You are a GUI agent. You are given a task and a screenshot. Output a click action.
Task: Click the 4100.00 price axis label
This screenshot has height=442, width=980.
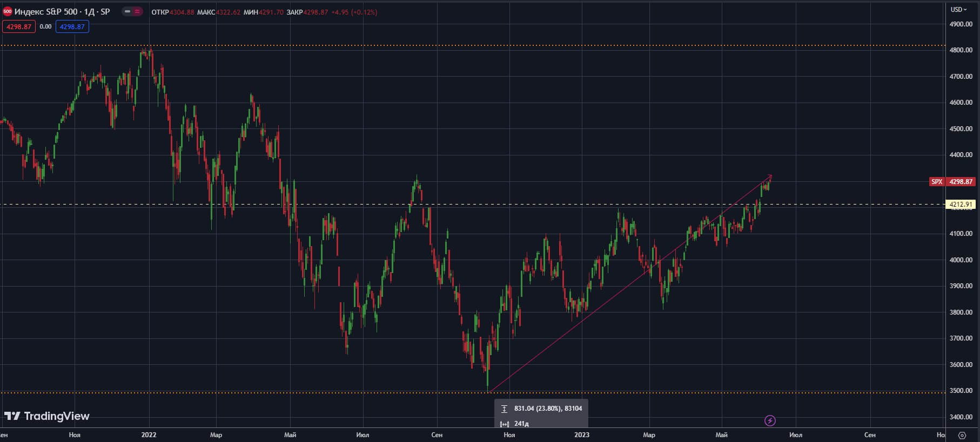click(961, 234)
